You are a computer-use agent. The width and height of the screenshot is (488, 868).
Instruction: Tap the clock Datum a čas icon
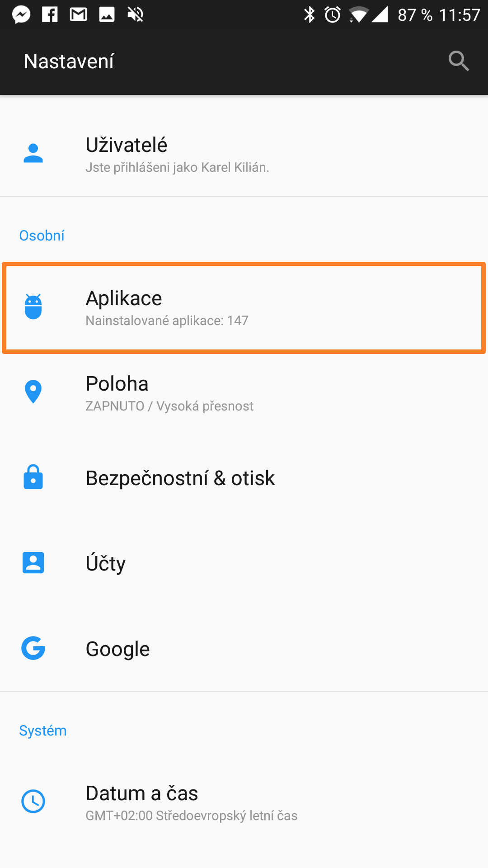point(33,802)
